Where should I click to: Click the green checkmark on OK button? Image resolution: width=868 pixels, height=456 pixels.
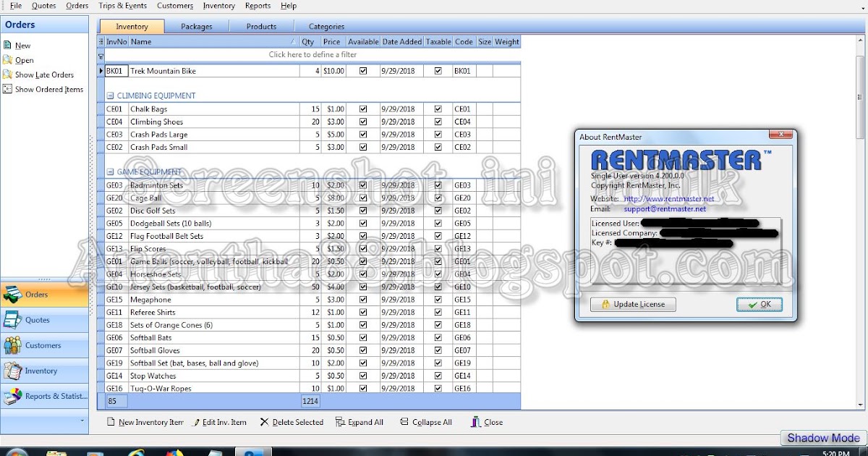(x=753, y=305)
